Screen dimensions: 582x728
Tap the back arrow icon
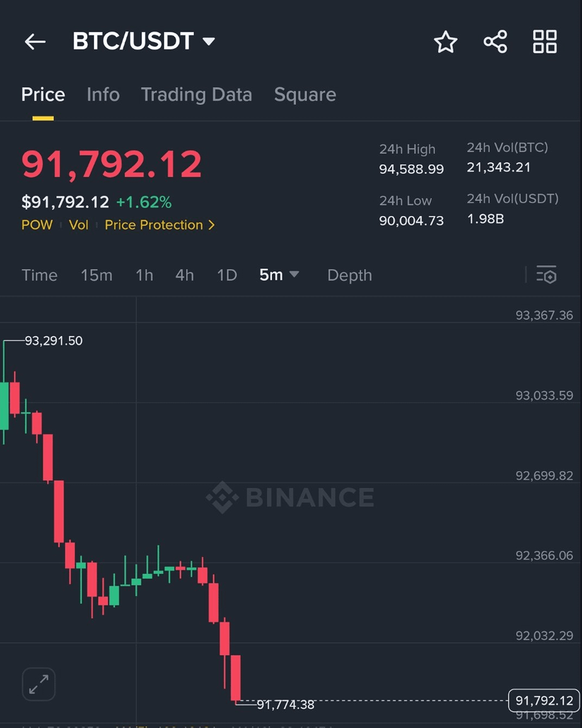pos(35,42)
